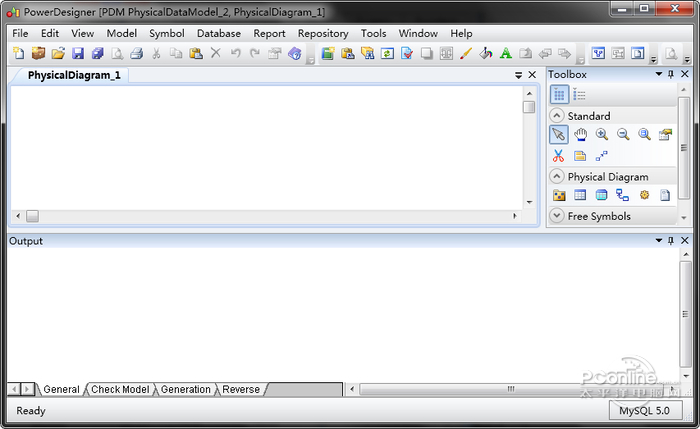Select the Package tool in Physical Diagram
Image resolution: width=700 pixels, height=429 pixels.
pyautogui.click(x=559, y=195)
